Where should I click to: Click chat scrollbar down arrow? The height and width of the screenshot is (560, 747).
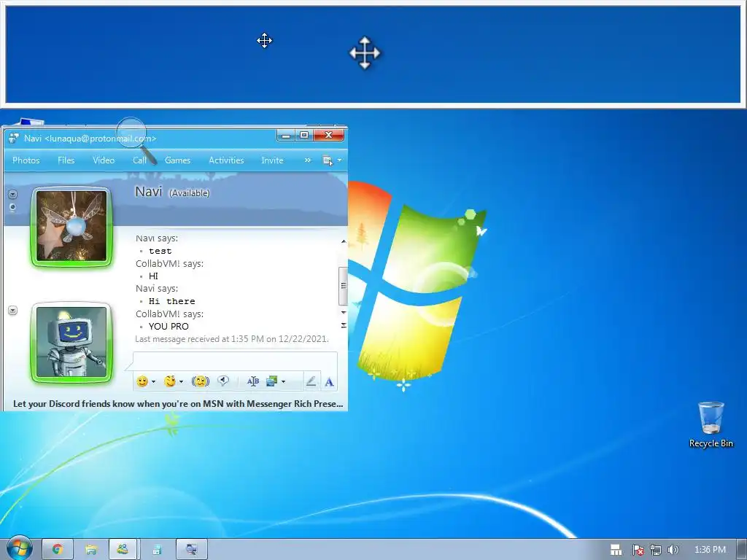[344, 312]
